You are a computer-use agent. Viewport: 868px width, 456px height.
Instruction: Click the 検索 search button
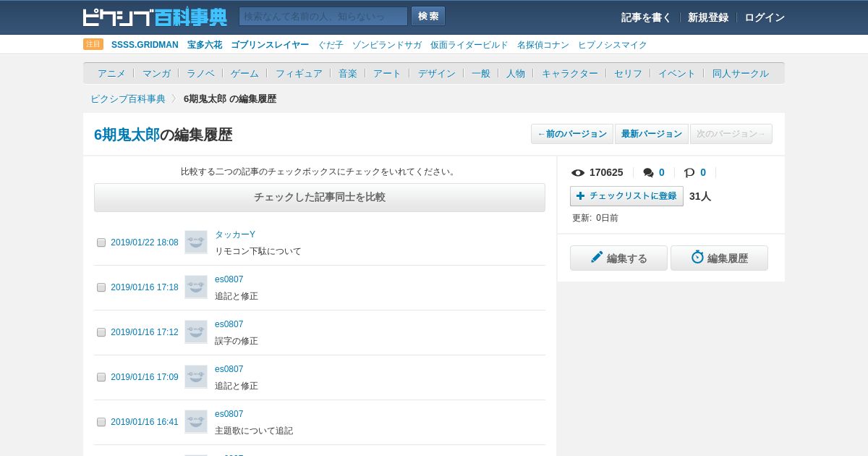point(428,16)
